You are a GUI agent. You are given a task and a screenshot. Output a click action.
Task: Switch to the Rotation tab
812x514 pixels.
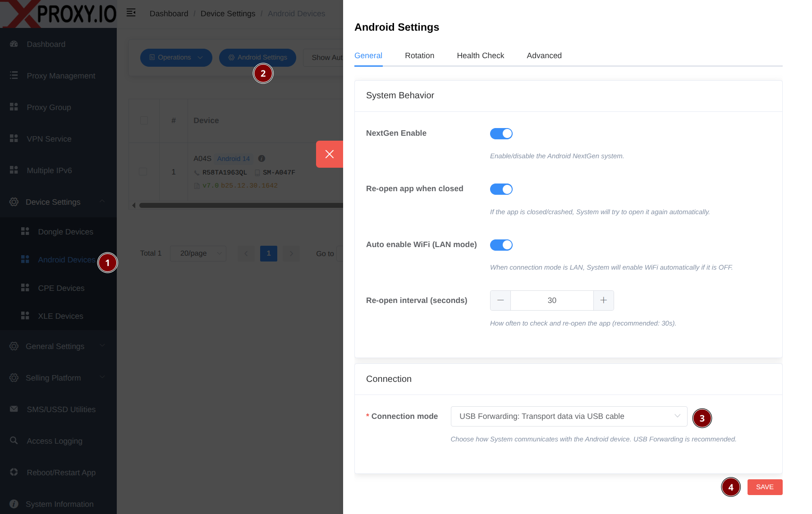pos(419,55)
